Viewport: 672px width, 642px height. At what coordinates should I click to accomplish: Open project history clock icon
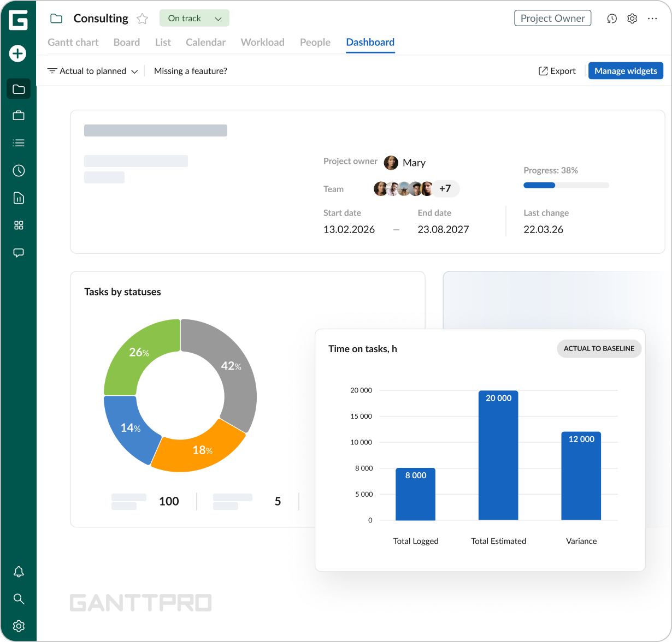pyautogui.click(x=611, y=19)
